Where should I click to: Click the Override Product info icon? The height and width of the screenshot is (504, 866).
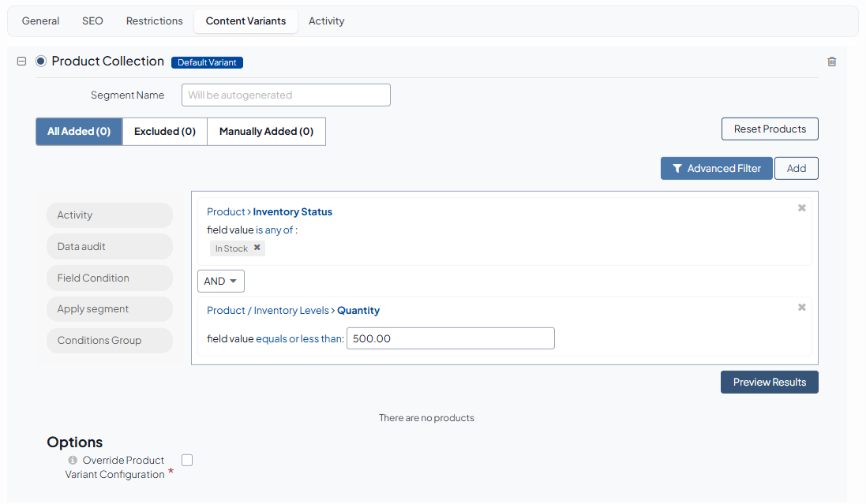tap(73, 461)
